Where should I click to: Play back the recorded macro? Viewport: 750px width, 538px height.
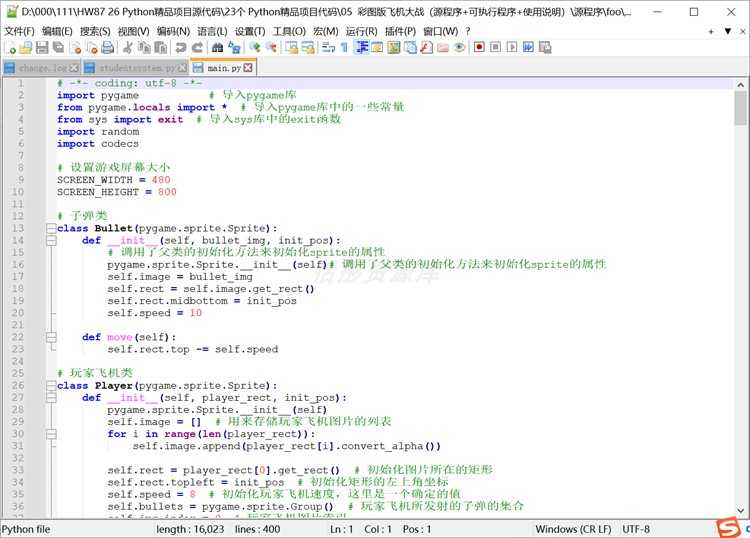(x=512, y=47)
